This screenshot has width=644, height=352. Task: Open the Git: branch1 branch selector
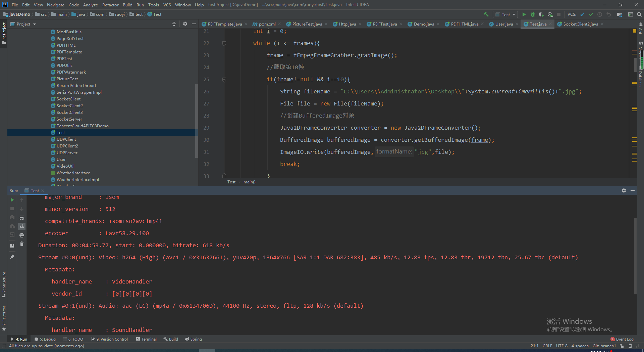click(x=604, y=346)
